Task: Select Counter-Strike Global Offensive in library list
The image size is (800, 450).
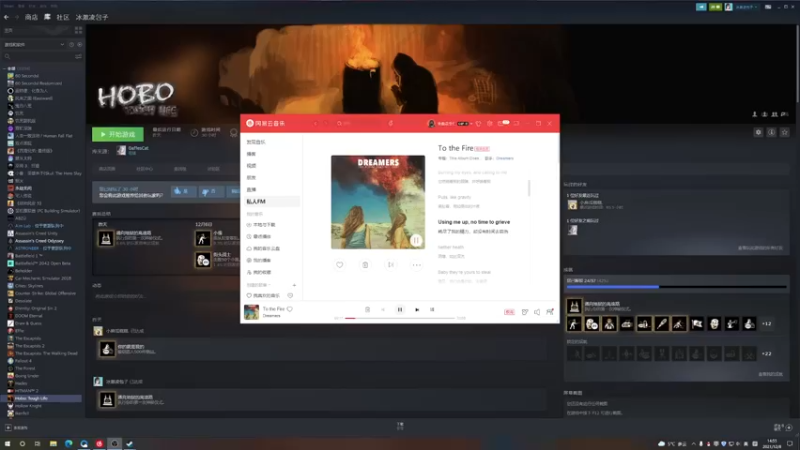Action: point(45,293)
